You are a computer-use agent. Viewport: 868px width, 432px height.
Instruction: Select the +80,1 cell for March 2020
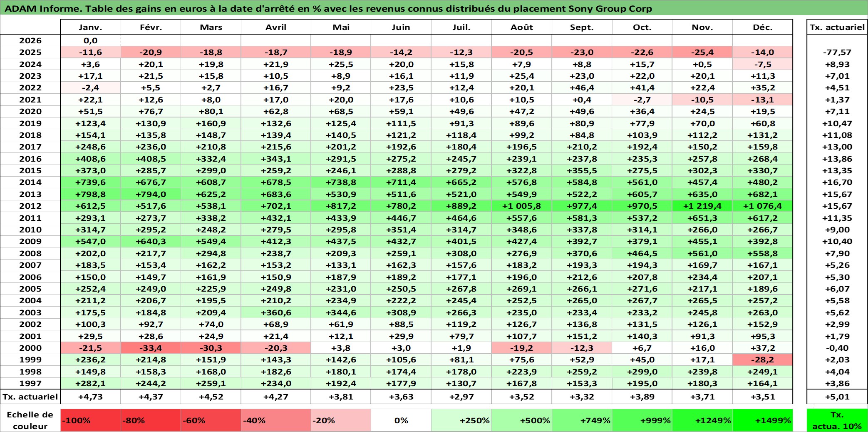pos(211,111)
